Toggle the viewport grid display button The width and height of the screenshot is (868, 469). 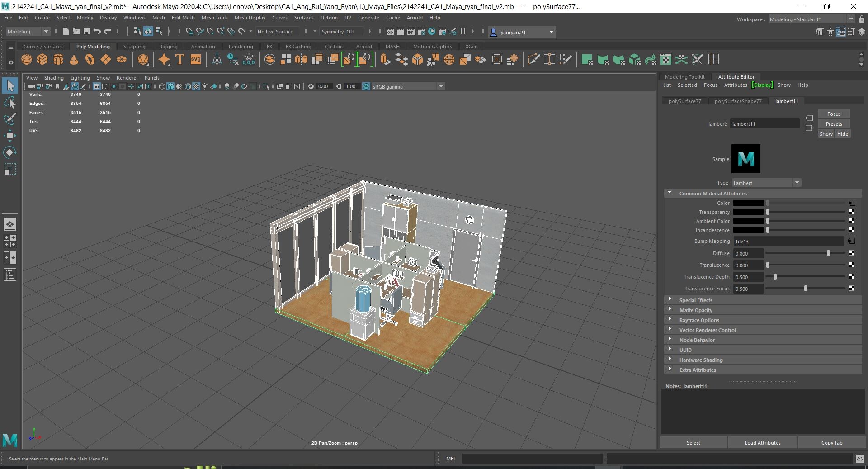pos(97,86)
